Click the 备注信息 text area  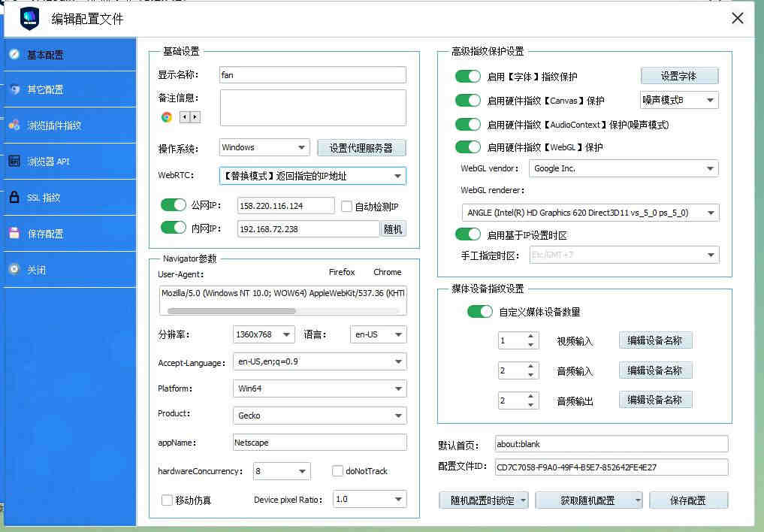click(313, 107)
